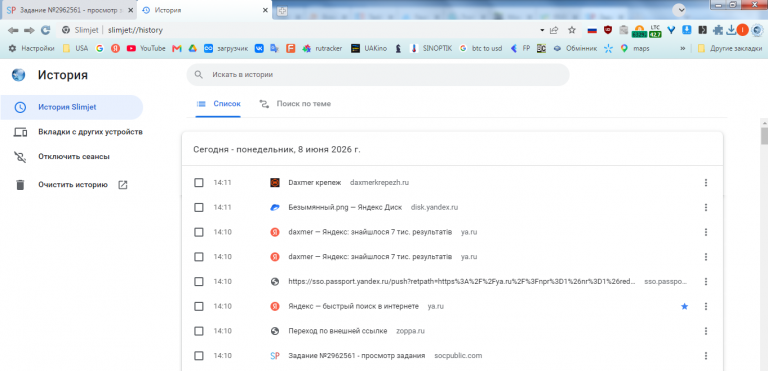
Task: Open the Russian flag extension
Action: [x=592, y=30]
